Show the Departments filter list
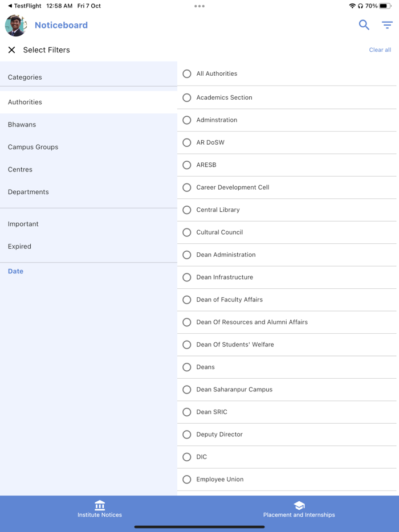 [x=28, y=192]
